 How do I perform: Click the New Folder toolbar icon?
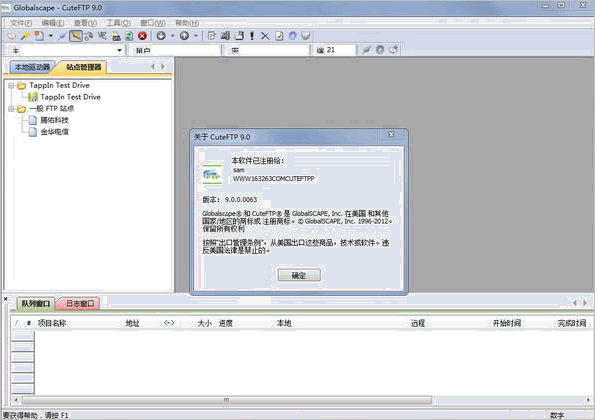click(239, 36)
